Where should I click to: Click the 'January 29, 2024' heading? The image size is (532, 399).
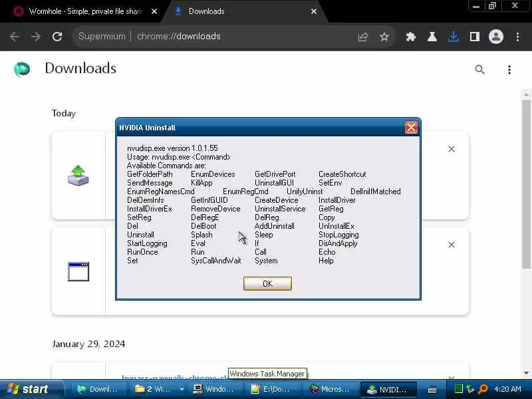(88, 344)
